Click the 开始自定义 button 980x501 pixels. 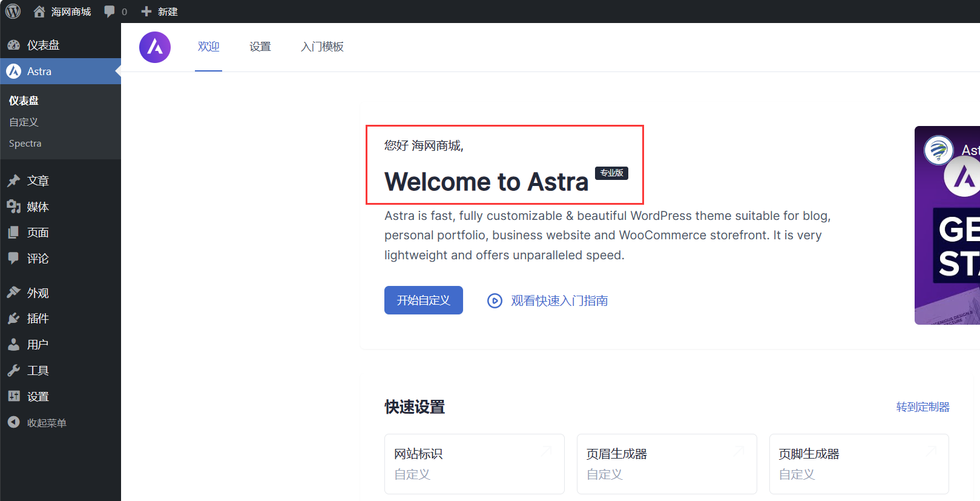tap(424, 300)
